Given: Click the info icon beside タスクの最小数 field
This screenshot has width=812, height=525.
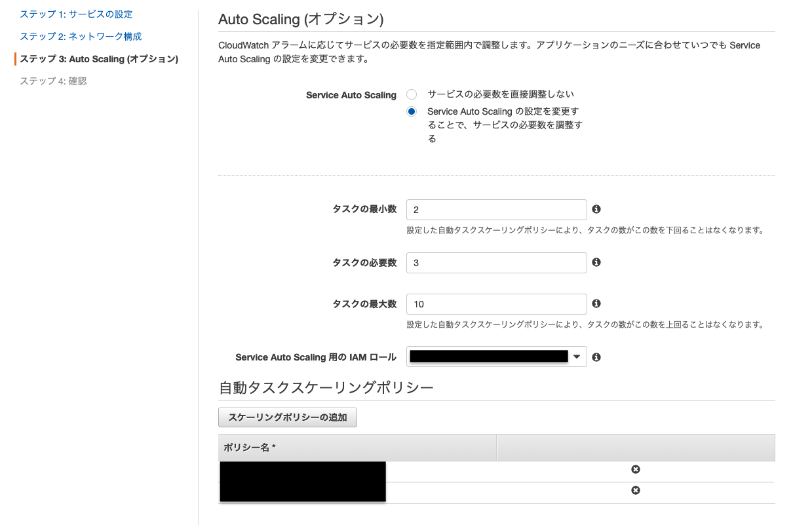Looking at the screenshot, I should click(596, 209).
